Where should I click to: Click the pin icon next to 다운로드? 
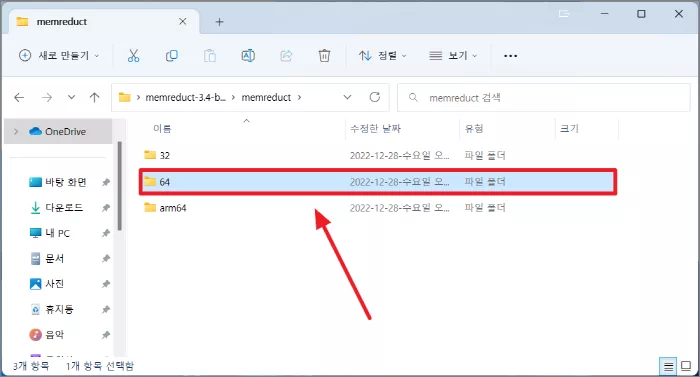click(106, 208)
